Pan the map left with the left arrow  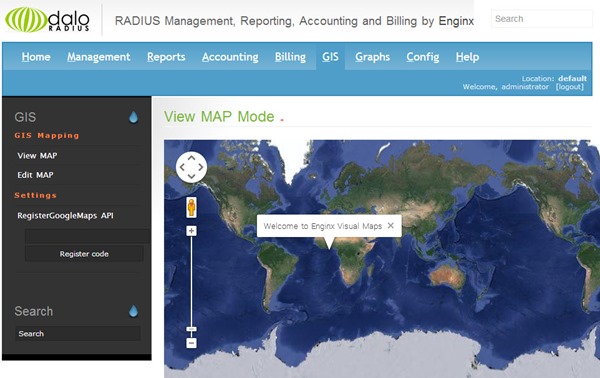pyautogui.click(x=182, y=167)
